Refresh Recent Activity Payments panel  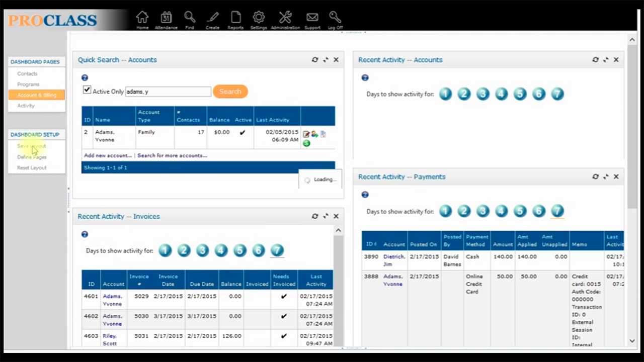[x=596, y=177]
